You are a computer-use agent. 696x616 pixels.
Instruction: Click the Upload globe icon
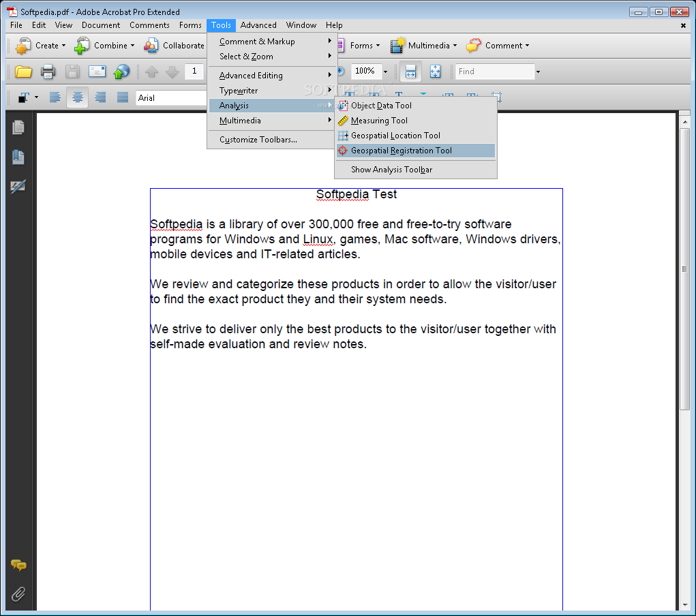[x=121, y=72]
